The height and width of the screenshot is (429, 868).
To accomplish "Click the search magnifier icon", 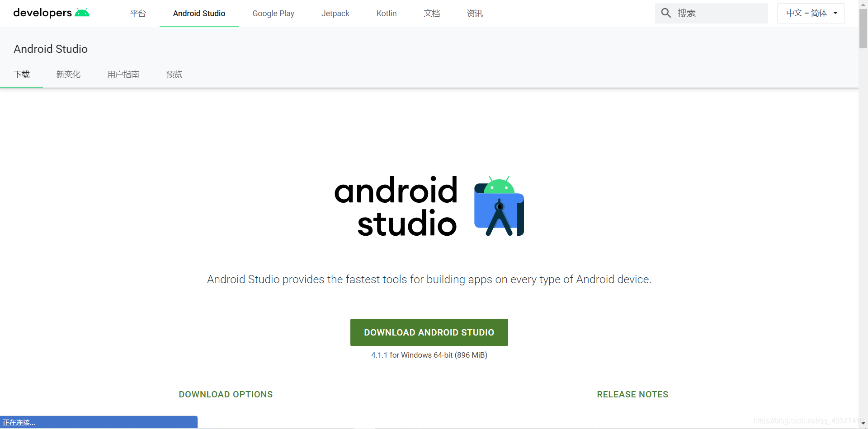I will pos(666,13).
